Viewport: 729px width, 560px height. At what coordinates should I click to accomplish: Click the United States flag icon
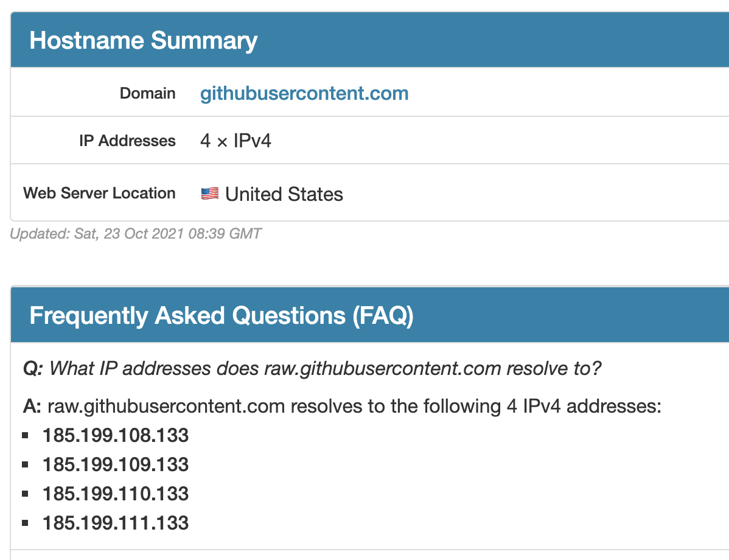(209, 194)
